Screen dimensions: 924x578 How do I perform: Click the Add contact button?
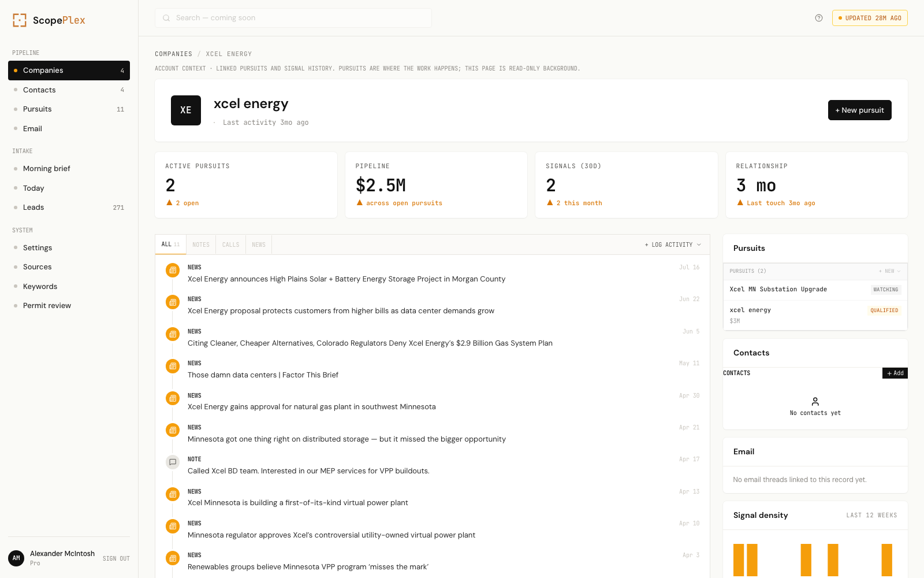tap(895, 373)
